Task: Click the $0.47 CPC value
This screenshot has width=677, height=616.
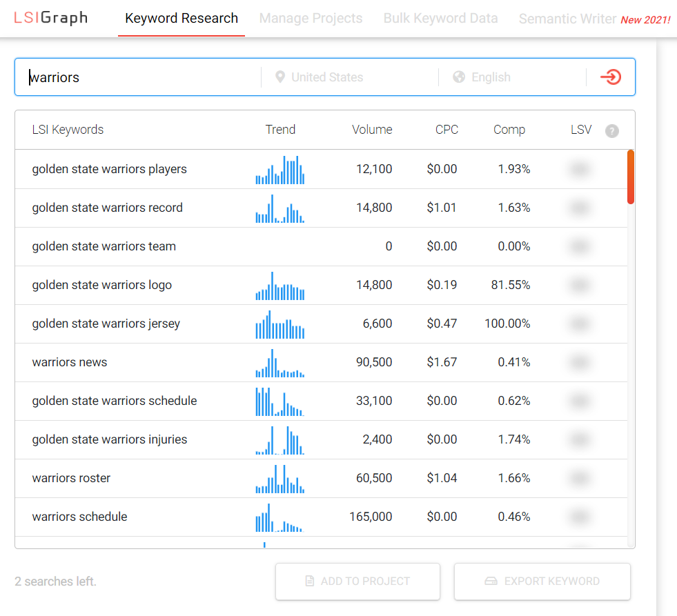Action: pyautogui.click(x=442, y=324)
